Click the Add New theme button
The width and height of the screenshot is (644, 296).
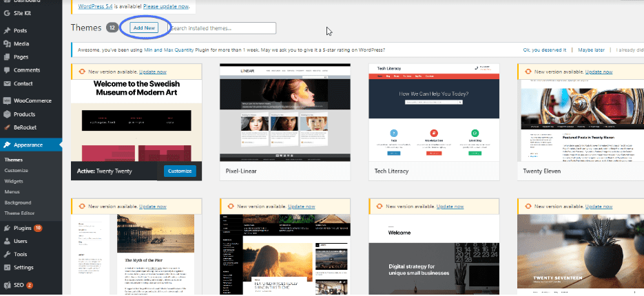[x=144, y=28]
